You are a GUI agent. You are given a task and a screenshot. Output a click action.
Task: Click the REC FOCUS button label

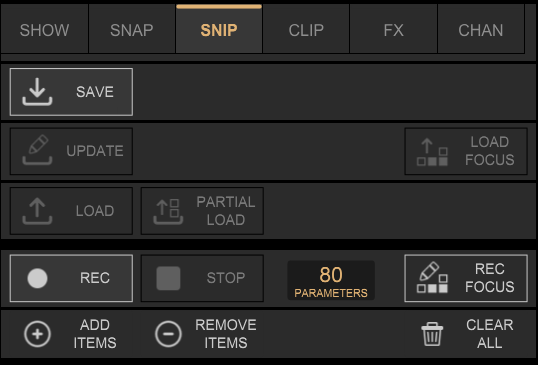(490, 278)
